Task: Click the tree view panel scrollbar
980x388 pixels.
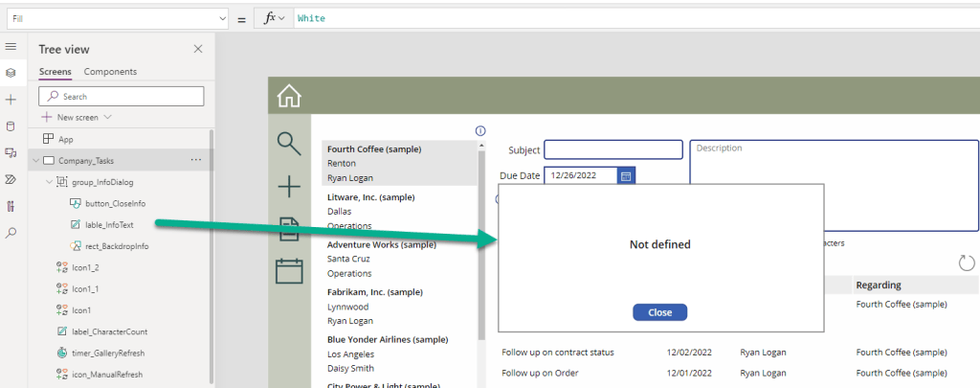Action: click(x=212, y=257)
